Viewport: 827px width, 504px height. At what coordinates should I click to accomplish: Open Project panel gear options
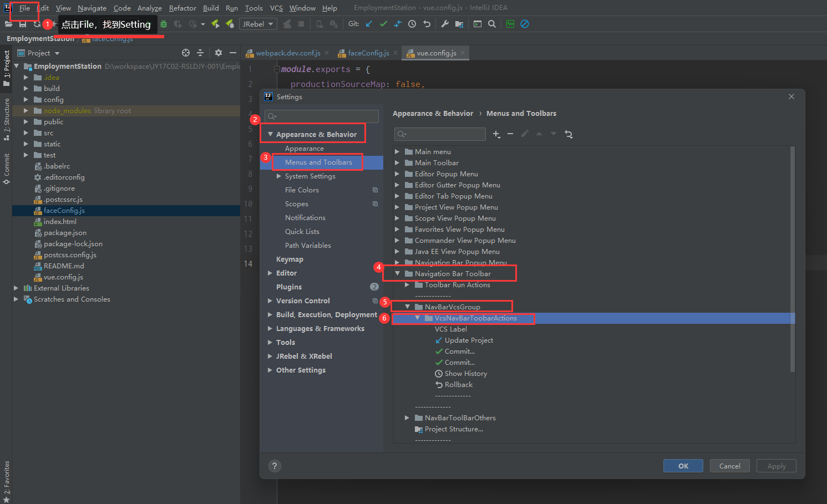219,53
